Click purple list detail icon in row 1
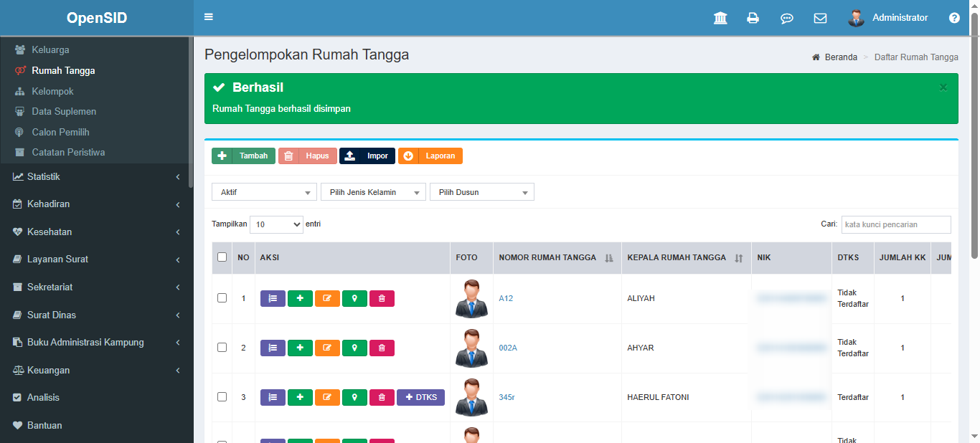This screenshot has height=443, width=980. (x=273, y=298)
